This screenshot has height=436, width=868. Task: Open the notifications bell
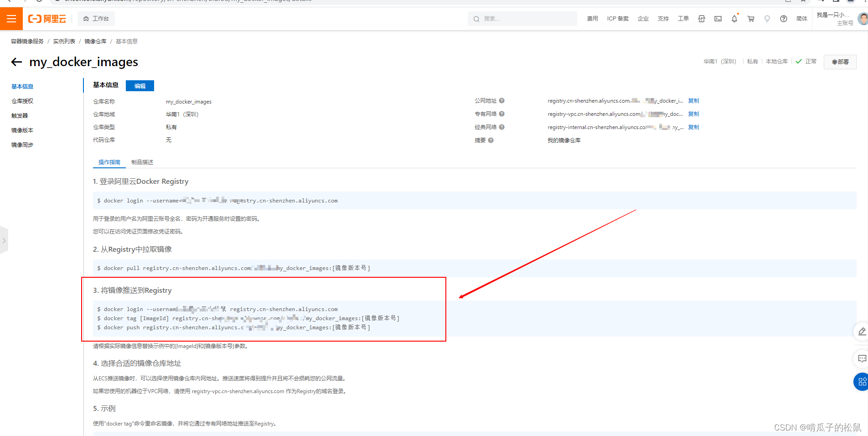pos(734,19)
